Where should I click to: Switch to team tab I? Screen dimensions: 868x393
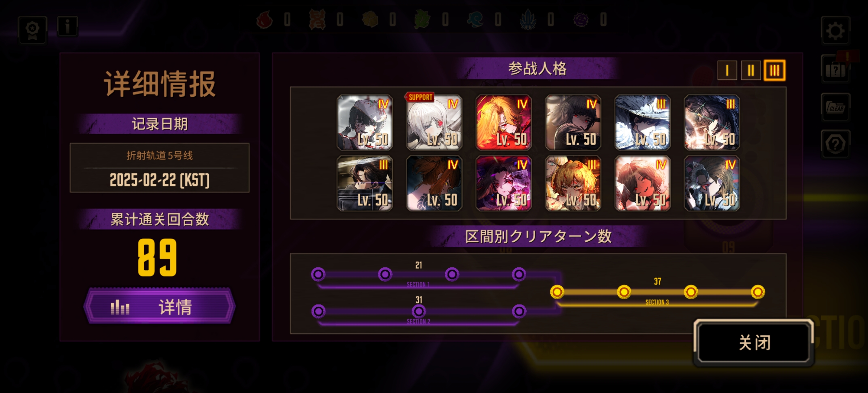point(727,70)
